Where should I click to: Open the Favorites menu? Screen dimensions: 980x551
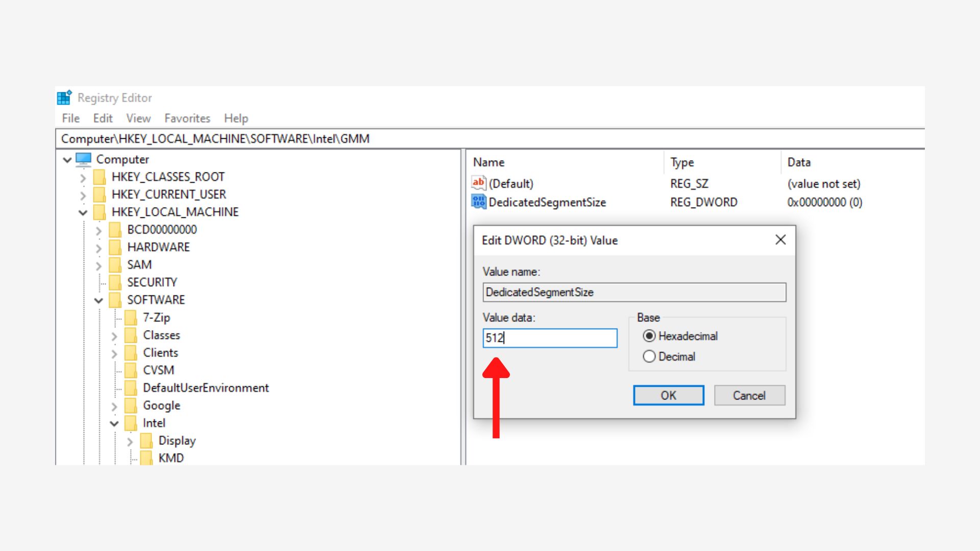tap(187, 118)
